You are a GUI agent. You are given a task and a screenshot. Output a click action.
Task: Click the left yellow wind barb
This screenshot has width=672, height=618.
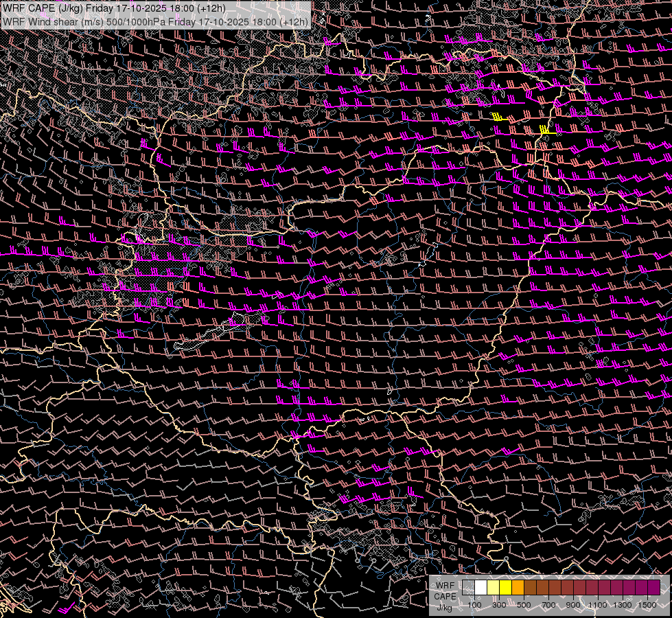pyautogui.click(x=499, y=117)
